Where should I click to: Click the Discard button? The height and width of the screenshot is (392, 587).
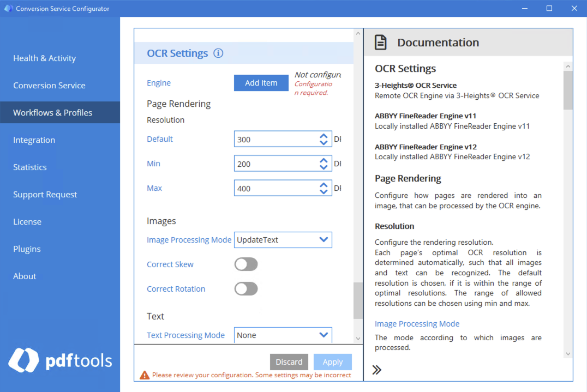pyautogui.click(x=289, y=361)
